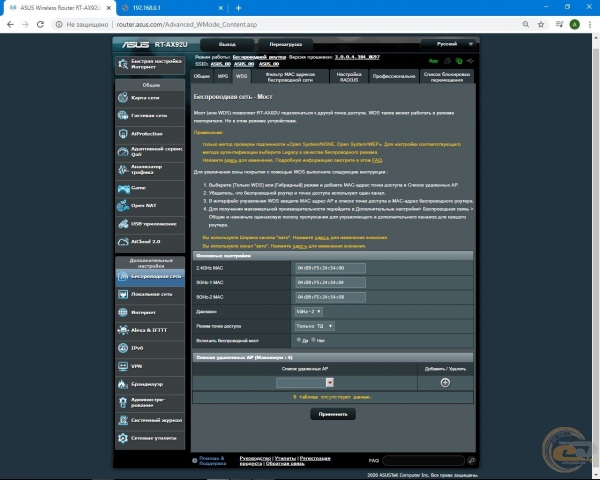600x480 pixels.
Task: Open Режим точки доступа dropdown
Action: click(x=315, y=326)
